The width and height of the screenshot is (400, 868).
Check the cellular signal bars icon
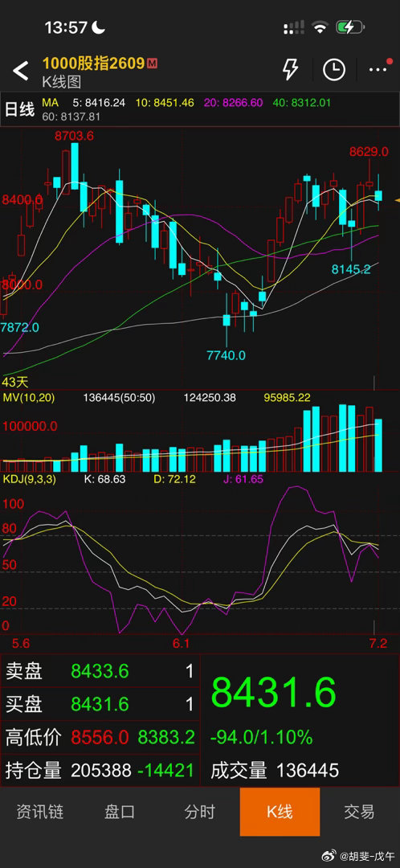293,27
